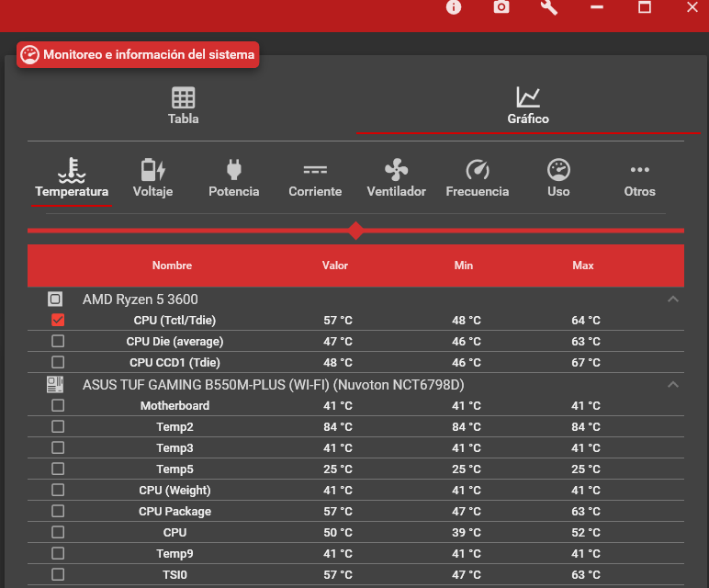
Task: Click the info icon in title bar
Action: pos(454,7)
